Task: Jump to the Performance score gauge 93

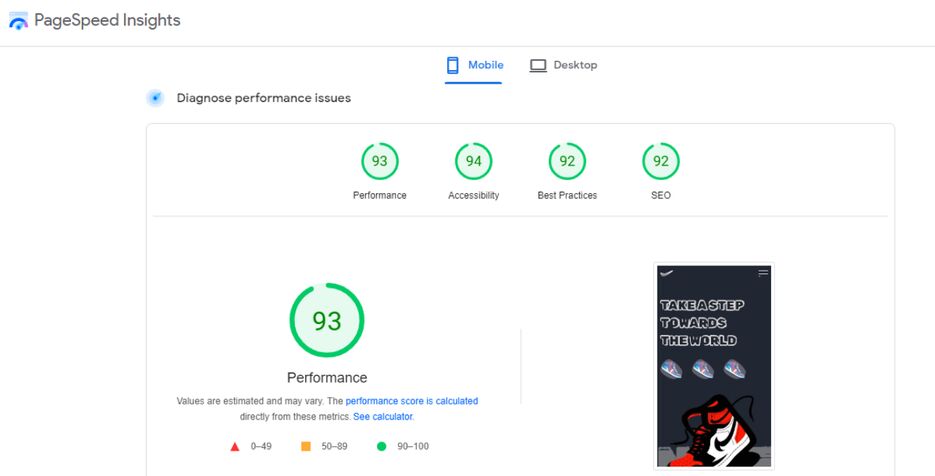Action: coord(380,162)
